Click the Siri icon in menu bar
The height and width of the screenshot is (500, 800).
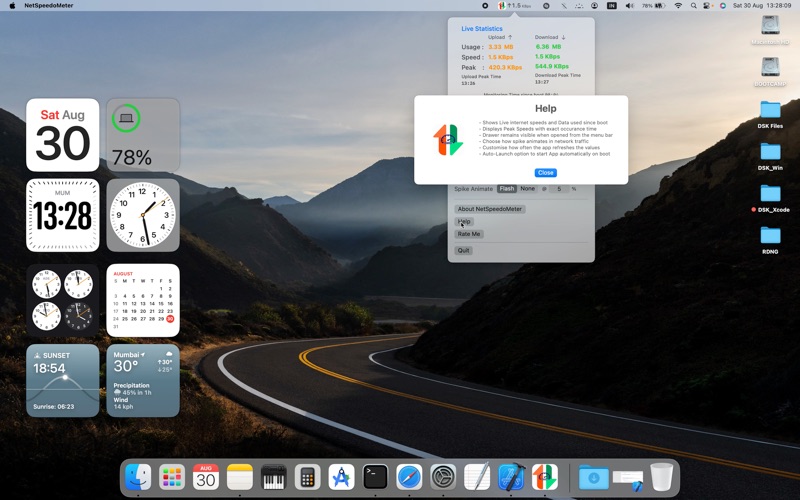coord(722,6)
